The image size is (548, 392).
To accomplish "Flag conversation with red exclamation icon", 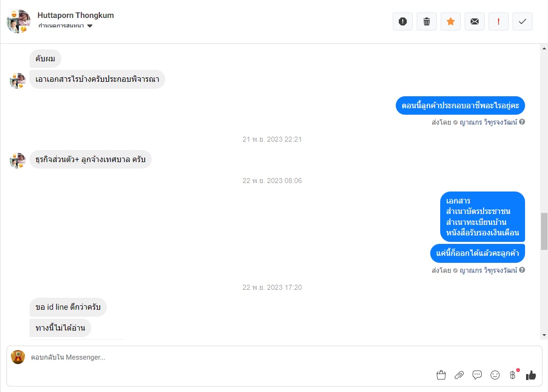I will click(499, 21).
